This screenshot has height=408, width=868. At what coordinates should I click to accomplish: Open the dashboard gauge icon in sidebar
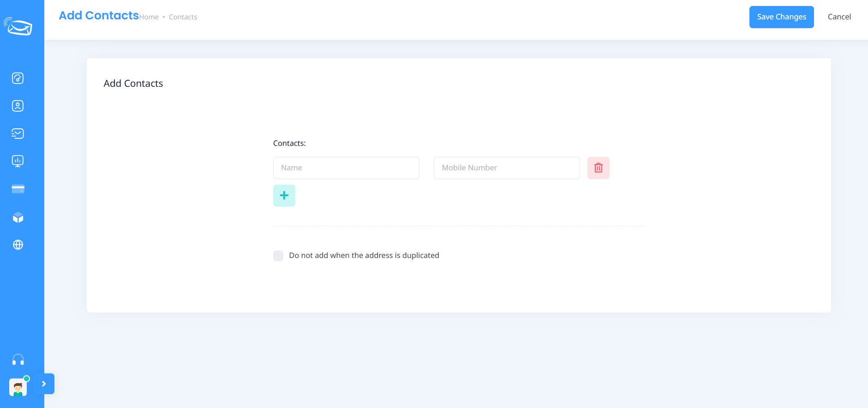18,78
